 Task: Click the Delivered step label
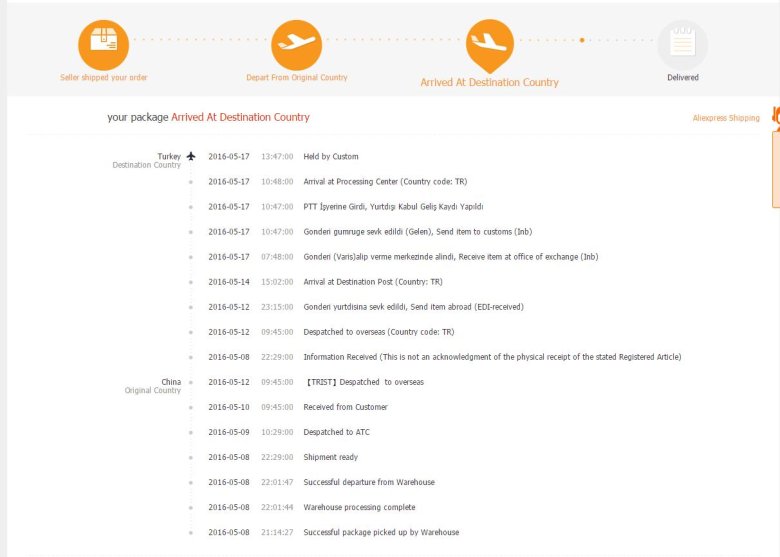point(682,77)
